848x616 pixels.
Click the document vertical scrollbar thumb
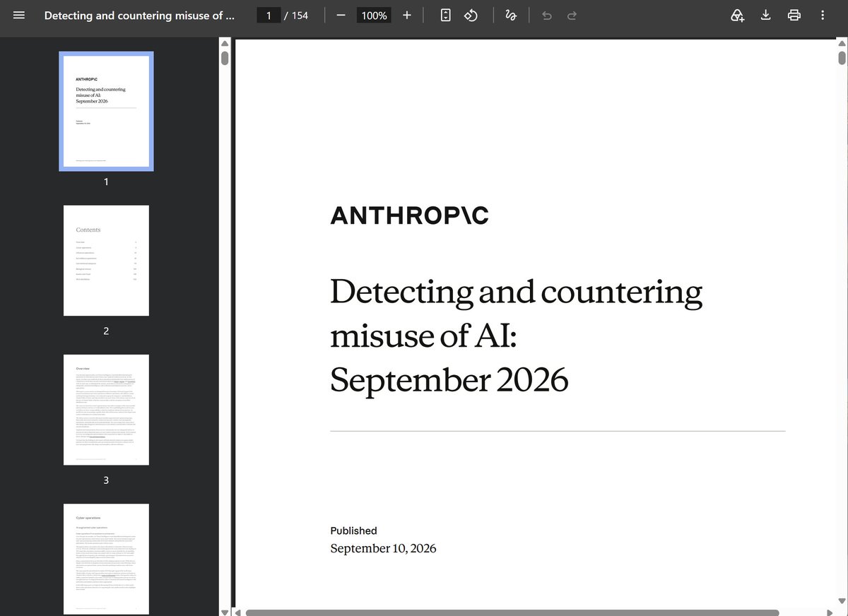click(x=842, y=58)
